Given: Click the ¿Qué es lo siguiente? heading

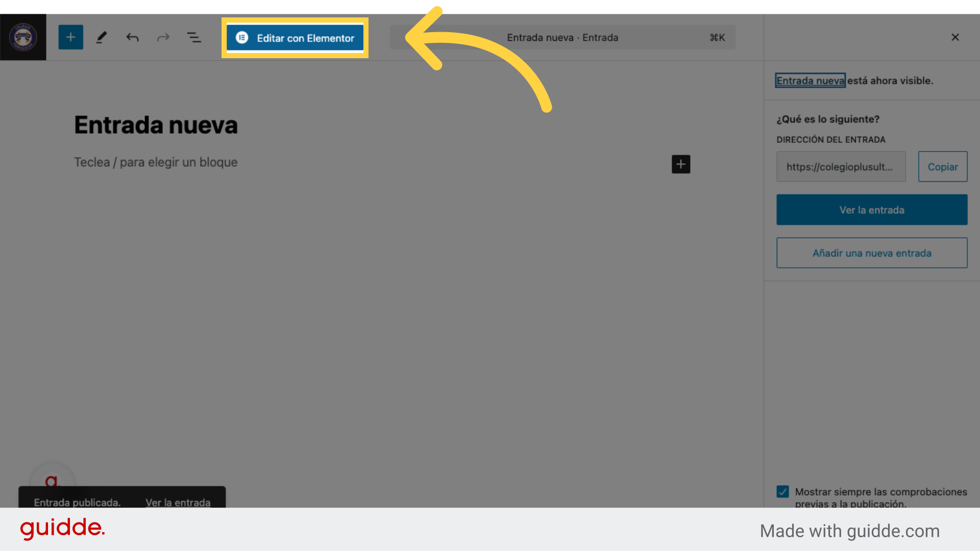Looking at the screenshot, I should [828, 119].
